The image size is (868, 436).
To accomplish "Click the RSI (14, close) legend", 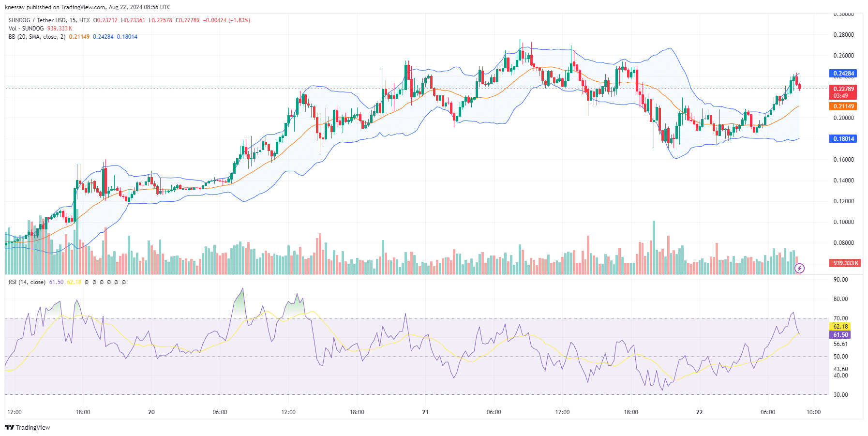I will (x=27, y=282).
